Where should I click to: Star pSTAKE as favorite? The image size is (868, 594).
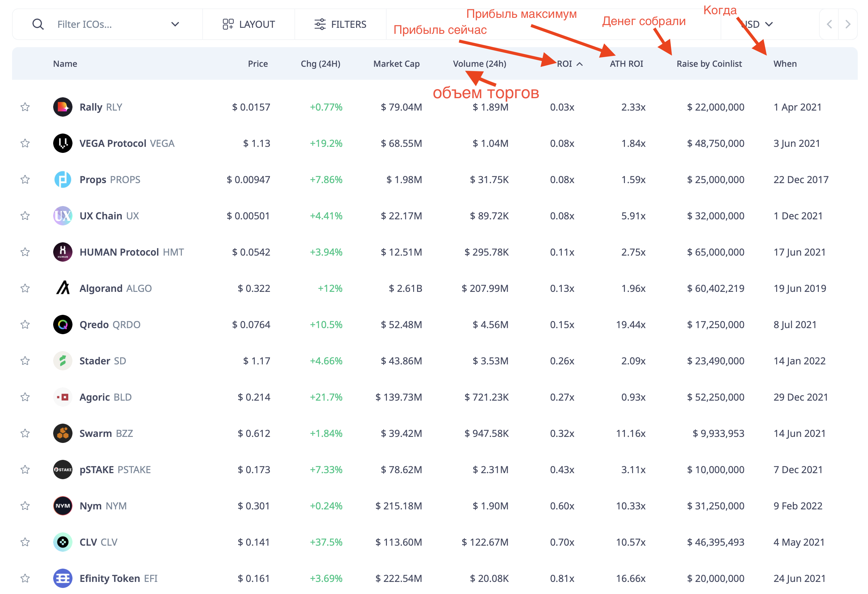tap(25, 470)
